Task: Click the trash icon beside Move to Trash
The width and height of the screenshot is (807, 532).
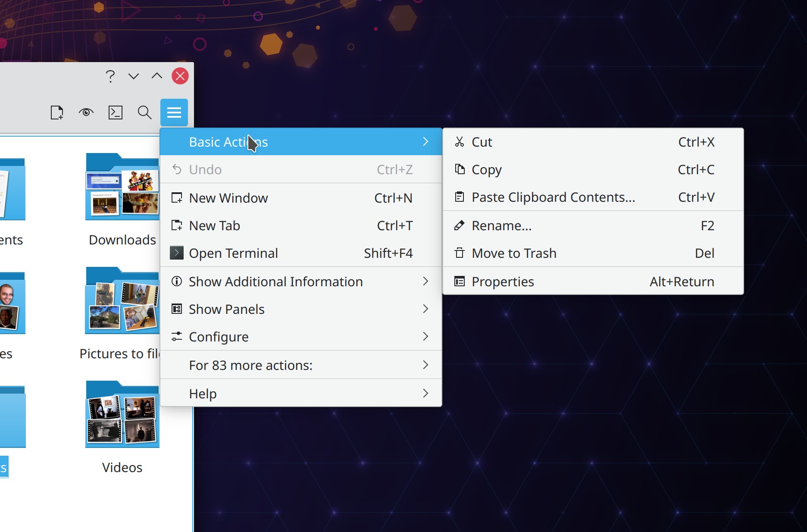Action: coord(460,253)
